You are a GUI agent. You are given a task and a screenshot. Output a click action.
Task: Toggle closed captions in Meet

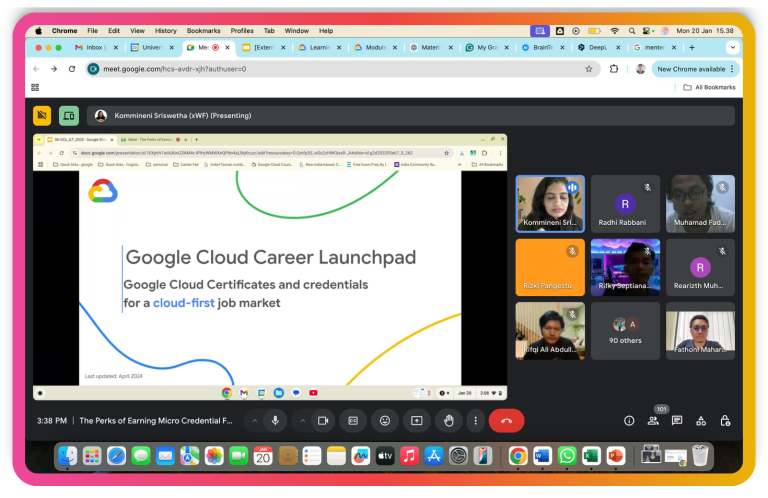[x=353, y=421]
